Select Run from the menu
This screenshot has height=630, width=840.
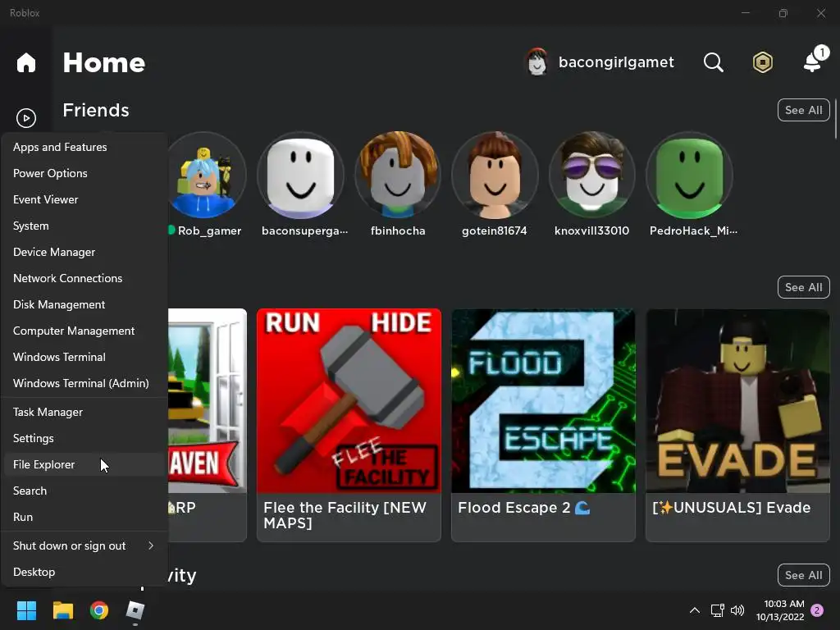click(x=84, y=517)
